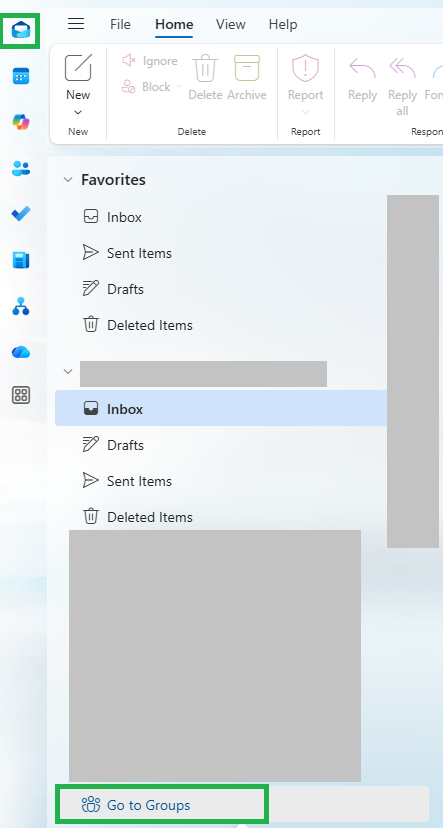Open the account Deleted Items folder
Image resolution: width=443 pixels, height=828 pixels.
221,516
